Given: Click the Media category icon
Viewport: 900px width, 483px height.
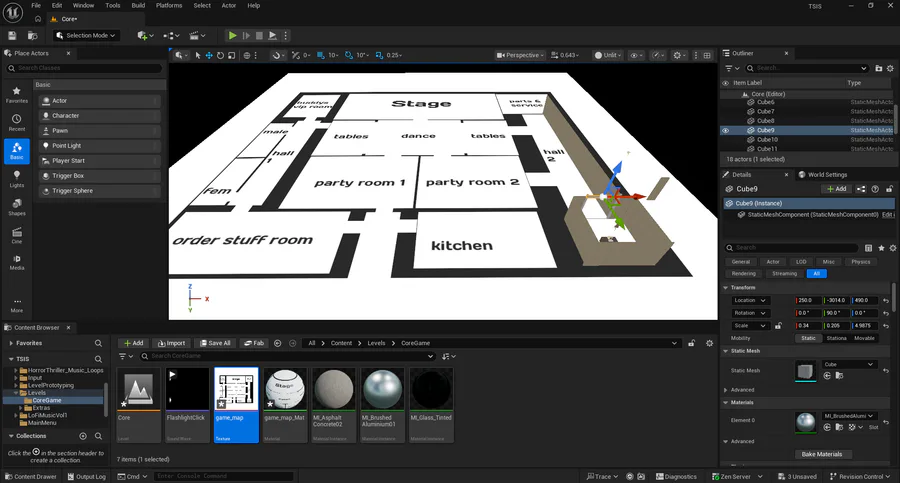Looking at the screenshot, I should click(x=17, y=262).
